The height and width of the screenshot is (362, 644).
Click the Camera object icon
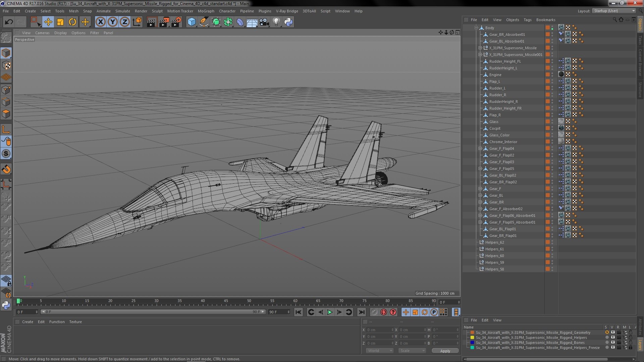[x=264, y=22]
